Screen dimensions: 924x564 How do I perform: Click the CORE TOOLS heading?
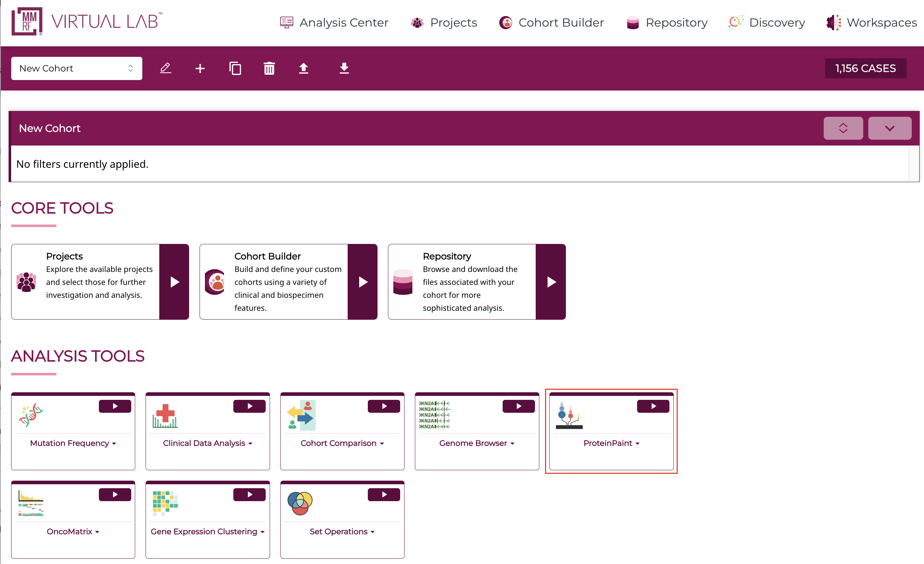click(62, 208)
